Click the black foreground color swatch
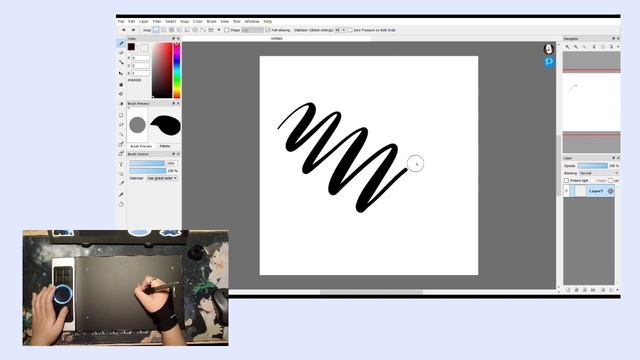Image resolution: width=640 pixels, height=360 pixels. click(131, 47)
